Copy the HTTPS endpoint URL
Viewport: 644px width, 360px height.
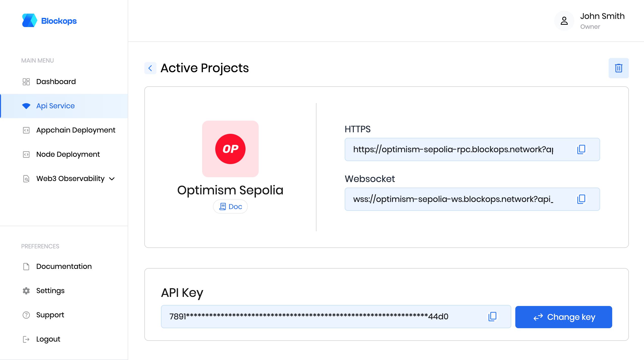(x=581, y=149)
